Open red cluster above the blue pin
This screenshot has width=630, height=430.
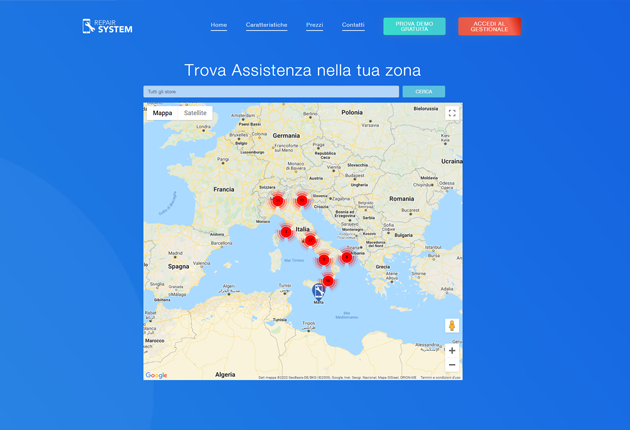[x=328, y=281]
